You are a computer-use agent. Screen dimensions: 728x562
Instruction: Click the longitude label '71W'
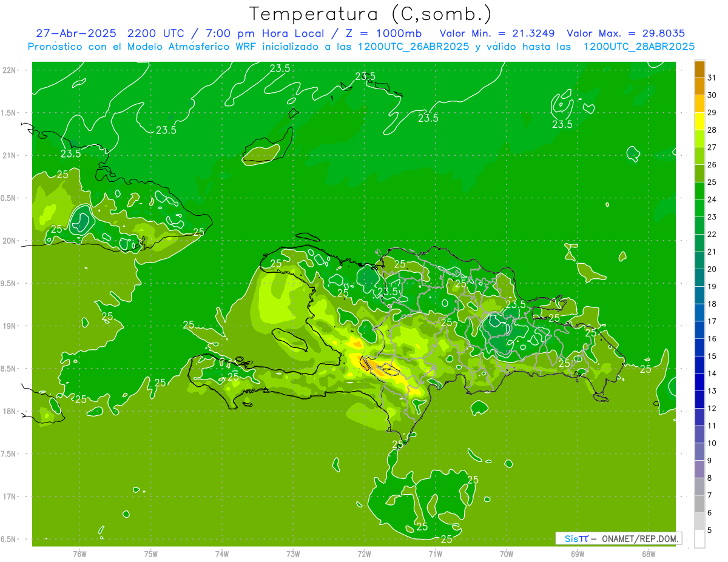[435, 554]
